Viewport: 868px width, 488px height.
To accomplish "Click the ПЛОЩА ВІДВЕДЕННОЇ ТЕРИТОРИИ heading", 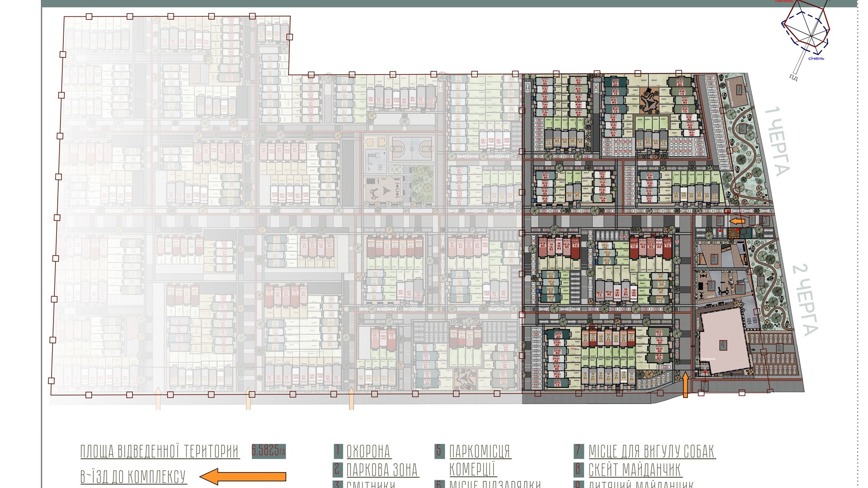I will [160, 451].
